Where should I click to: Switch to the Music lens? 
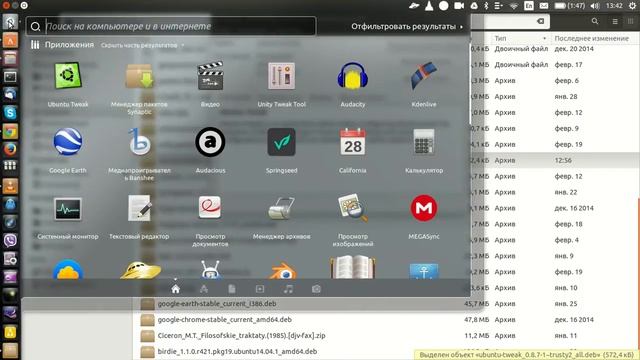click(288, 289)
